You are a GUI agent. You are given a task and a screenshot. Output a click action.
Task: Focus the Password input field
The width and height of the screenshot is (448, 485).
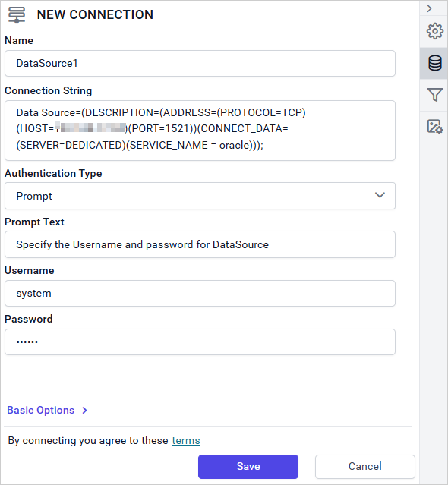coord(200,342)
